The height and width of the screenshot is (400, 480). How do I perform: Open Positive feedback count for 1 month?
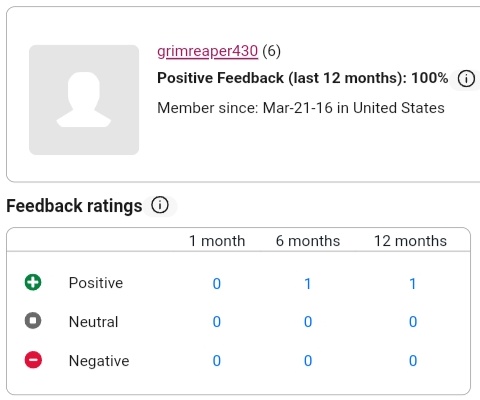[x=217, y=284]
